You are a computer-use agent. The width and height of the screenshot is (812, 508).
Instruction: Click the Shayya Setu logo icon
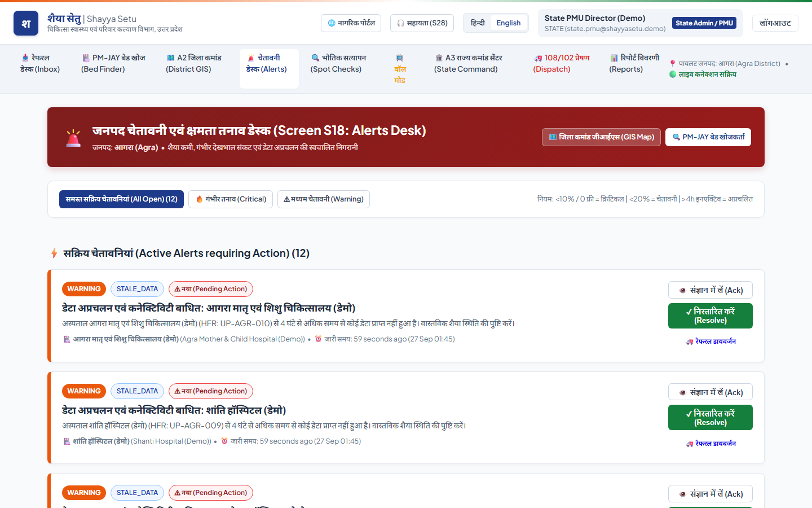coord(26,23)
